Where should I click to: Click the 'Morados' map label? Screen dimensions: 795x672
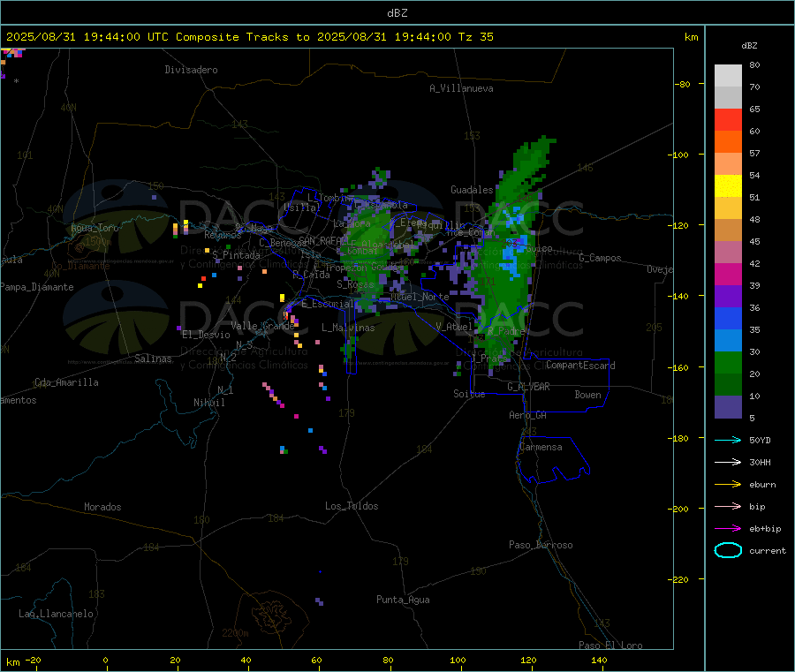[102, 507]
